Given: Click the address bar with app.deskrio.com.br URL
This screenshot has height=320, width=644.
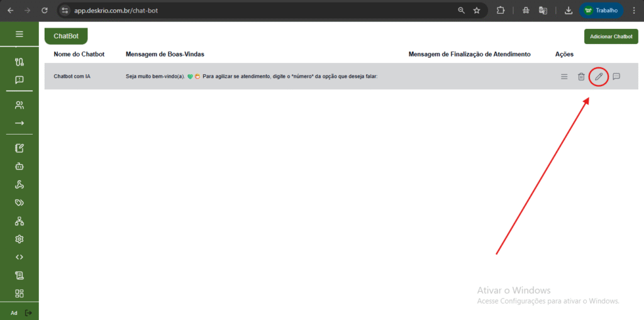Looking at the screenshot, I should click(252, 10).
